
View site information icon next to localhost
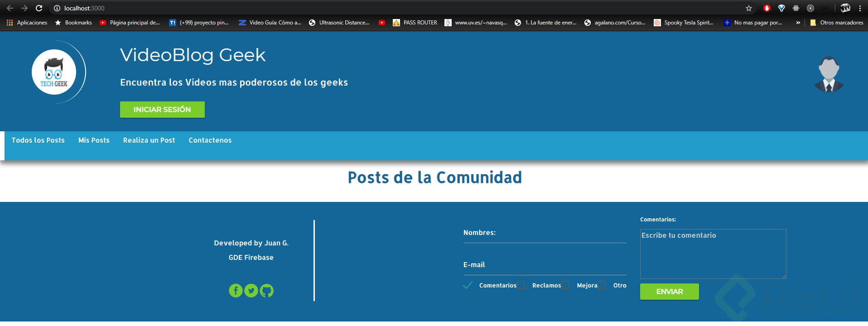pyautogui.click(x=57, y=8)
